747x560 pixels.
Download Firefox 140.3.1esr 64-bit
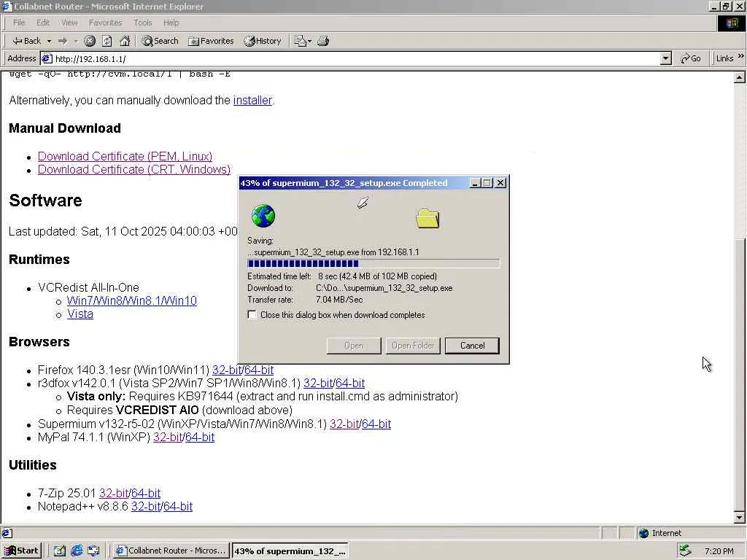coord(259,370)
